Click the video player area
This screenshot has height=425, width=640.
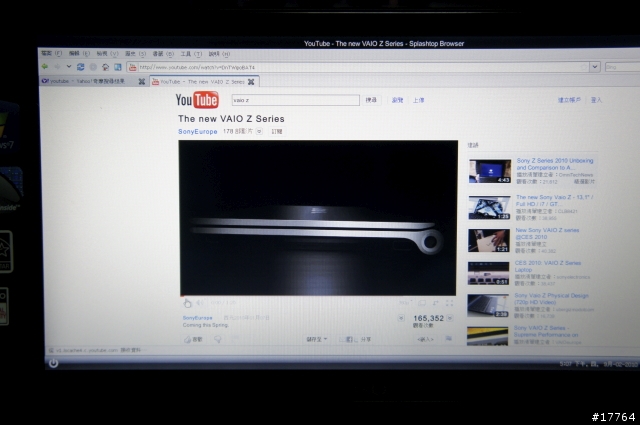pyautogui.click(x=318, y=218)
